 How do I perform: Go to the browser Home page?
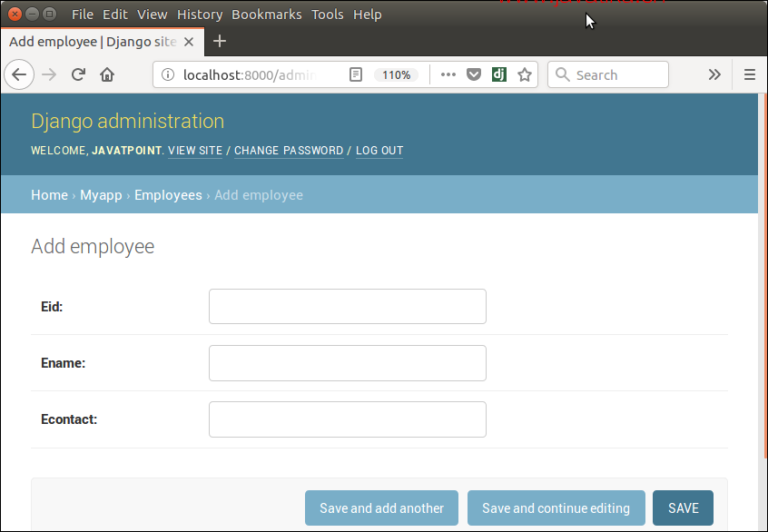107,75
